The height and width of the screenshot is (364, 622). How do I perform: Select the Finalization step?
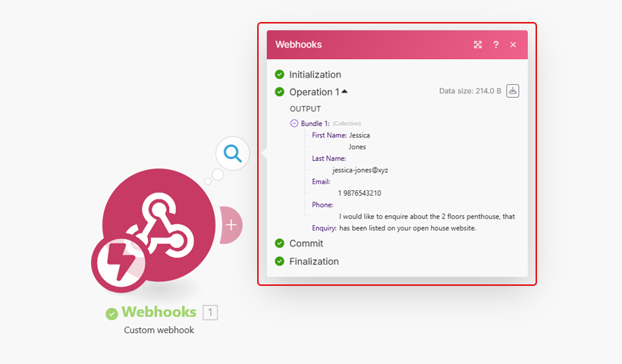coord(313,261)
